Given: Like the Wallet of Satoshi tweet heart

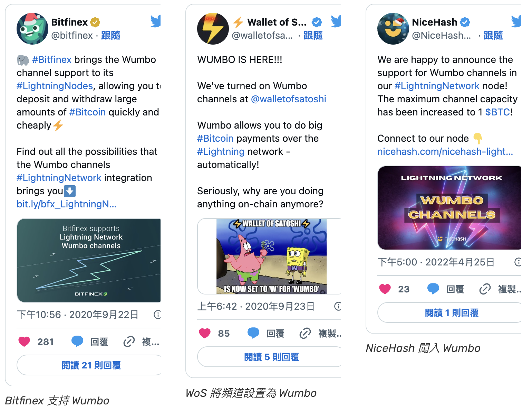Looking at the screenshot, I should click(x=205, y=334).
